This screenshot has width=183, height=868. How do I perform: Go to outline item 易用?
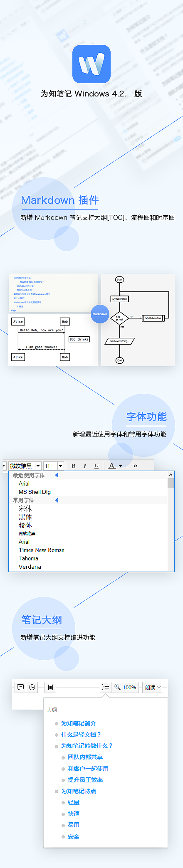pos(74,825)
